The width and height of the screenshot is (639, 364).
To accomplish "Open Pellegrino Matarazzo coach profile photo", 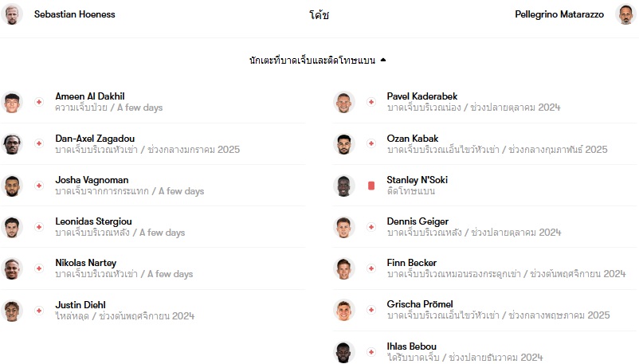I will tap(625, 14).
